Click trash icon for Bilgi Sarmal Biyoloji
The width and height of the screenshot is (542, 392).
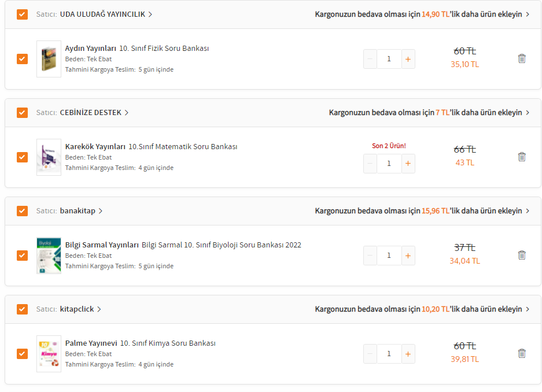click(x=522, y=255)
